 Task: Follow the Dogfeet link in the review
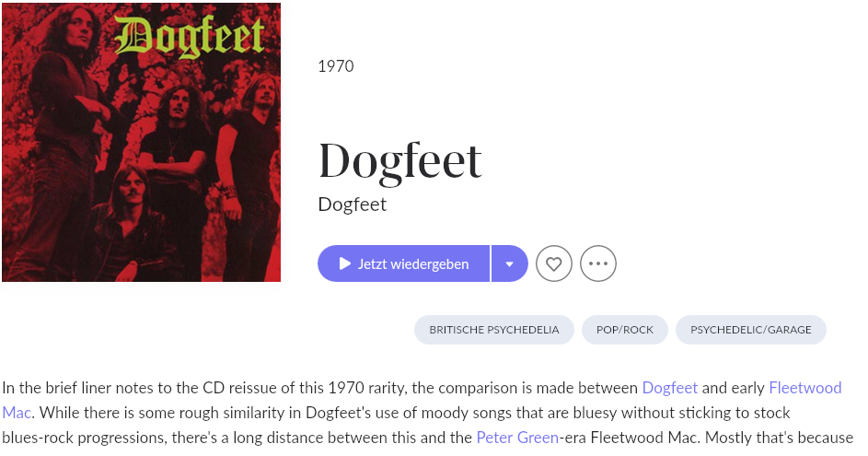670,388
